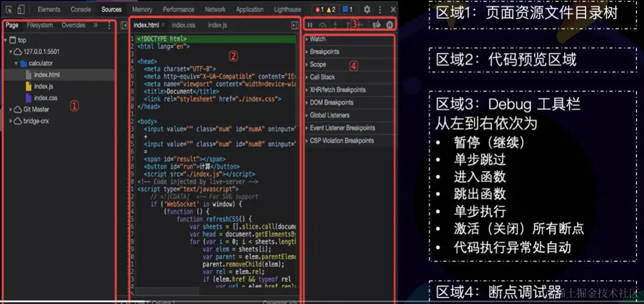Expand the bridge-crx node

pos(11,121)
